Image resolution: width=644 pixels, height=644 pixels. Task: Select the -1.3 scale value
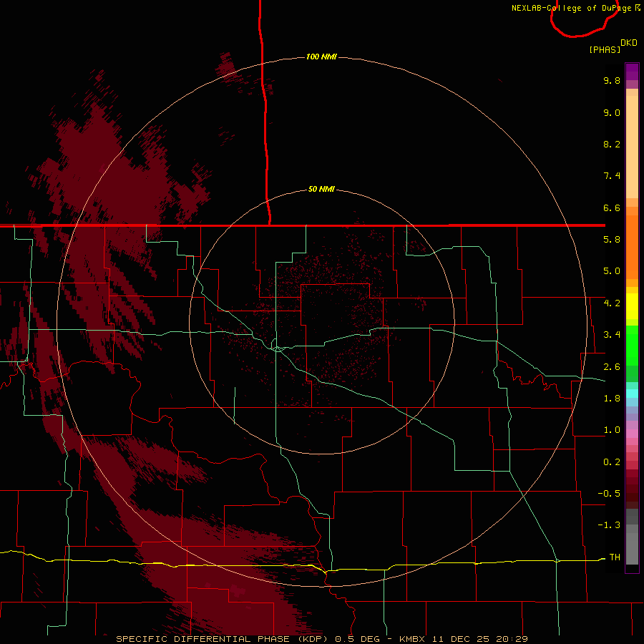609,525
